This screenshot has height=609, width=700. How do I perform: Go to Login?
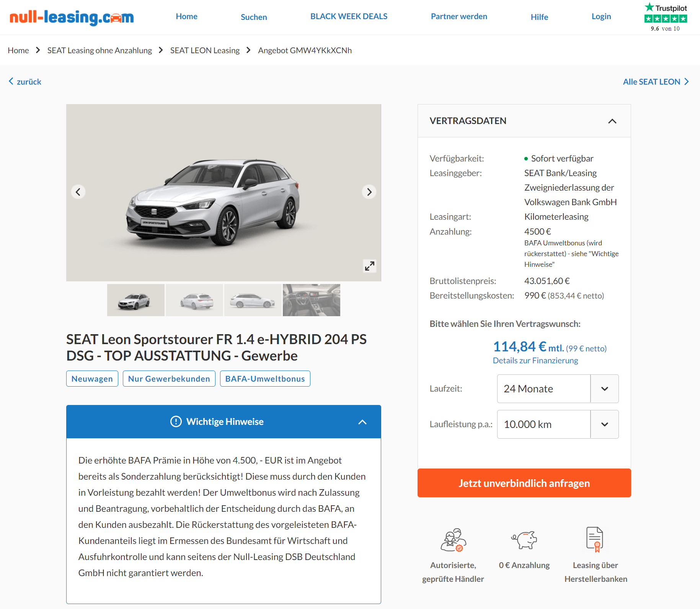click(x=601, y=16)
